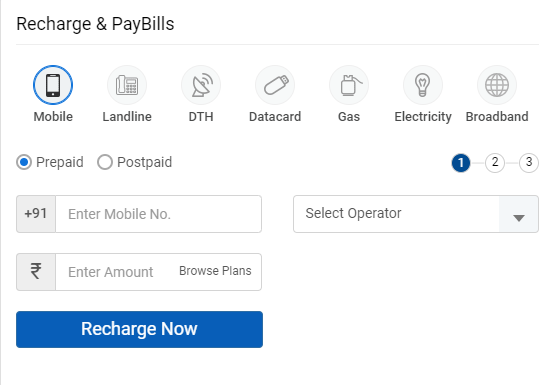Pick the Gas cylinder icon
This screenshot has height=385, width=551.
pos(349,85)
